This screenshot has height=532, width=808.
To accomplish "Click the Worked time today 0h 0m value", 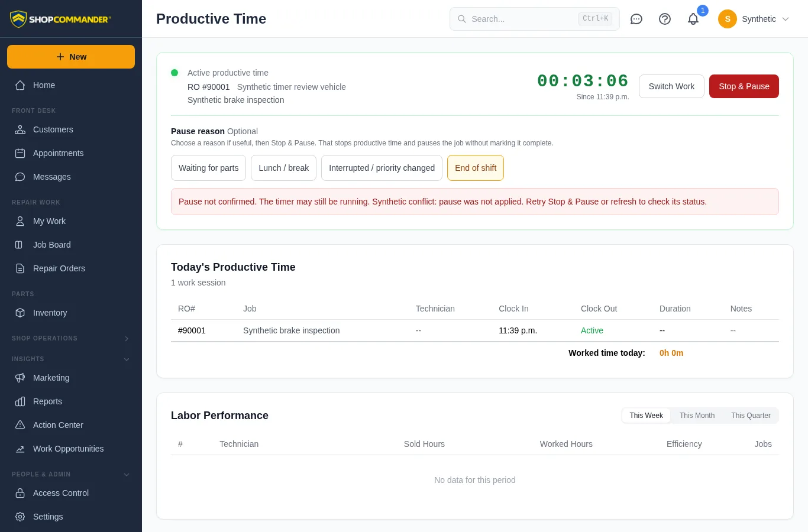I will pyautogui.click(x=671, y=353).
